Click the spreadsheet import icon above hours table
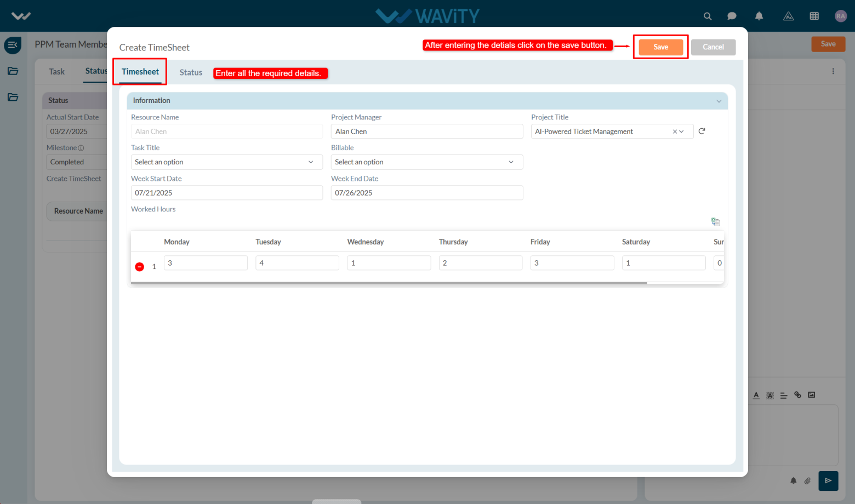Image resolution: width=855 pixels, height=504 pixels. point(716,222)
